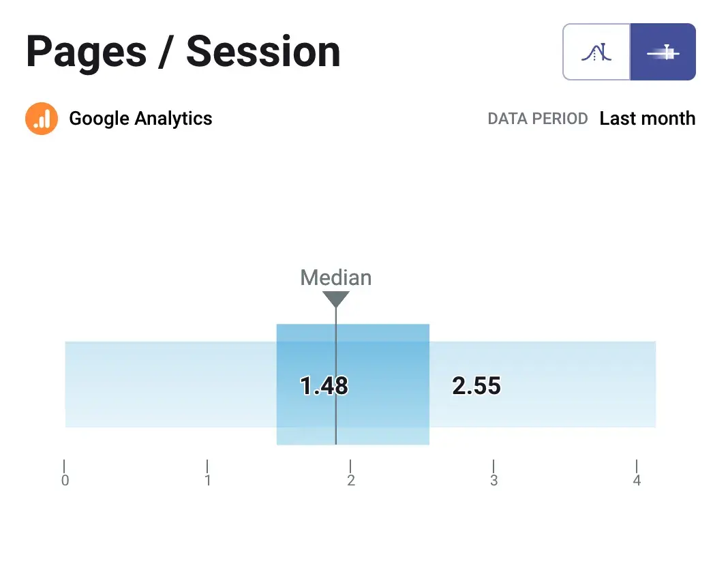Click the orange Google Analytics icon
Viewport: 728px width, 570px height.
point(42,119)
